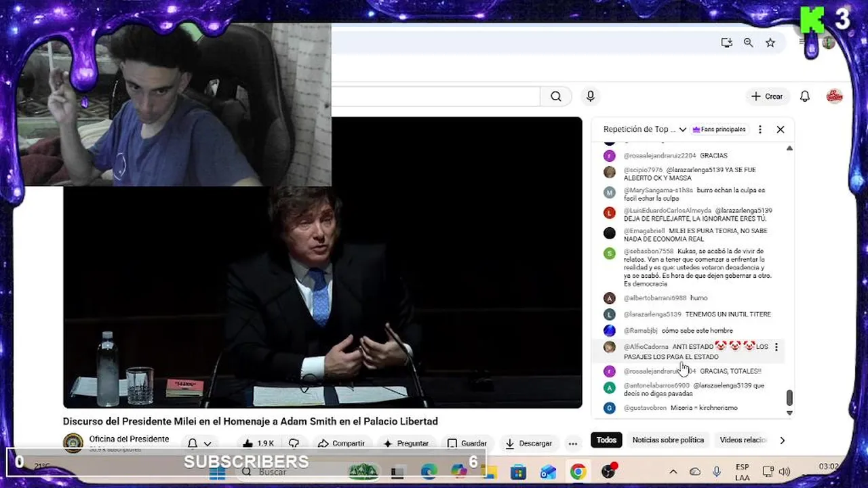This screenshot has width=868, height=488.
Task: Open YouTube notifications bell
Action: click(x=805, y=96)
